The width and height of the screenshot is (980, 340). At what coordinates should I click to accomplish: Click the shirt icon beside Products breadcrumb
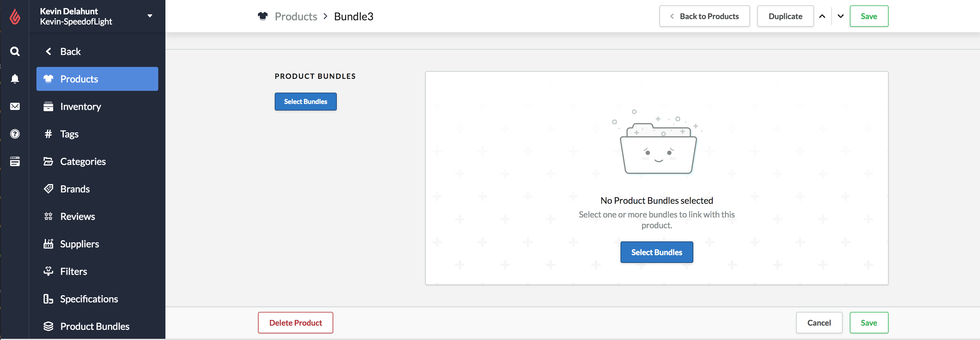262,16
